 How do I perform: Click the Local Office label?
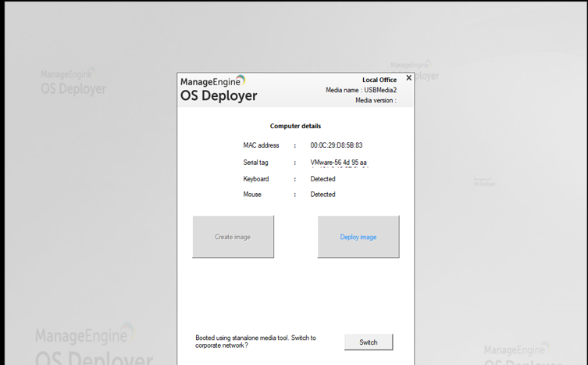[x=380, y=80]
